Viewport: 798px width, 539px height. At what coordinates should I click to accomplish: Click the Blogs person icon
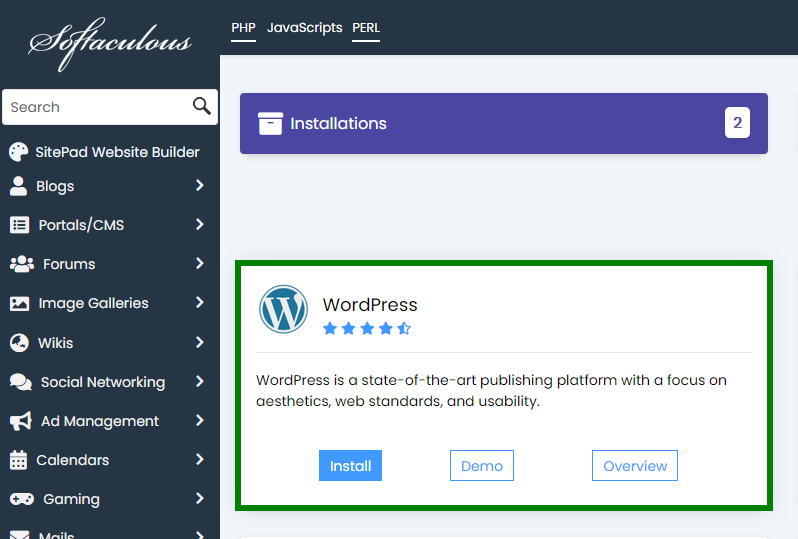pos(18,186)
